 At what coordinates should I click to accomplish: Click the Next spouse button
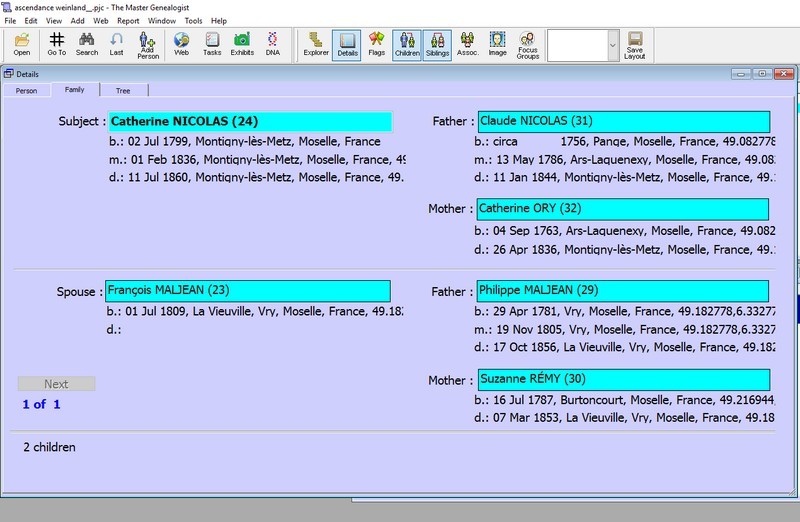56,384
